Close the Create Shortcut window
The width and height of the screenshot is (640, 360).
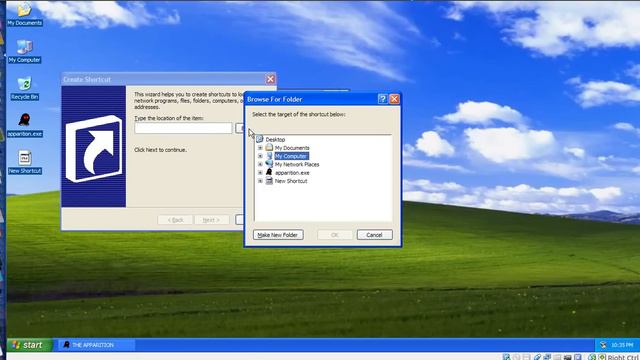pyautogui.click(x=271, y=79)
